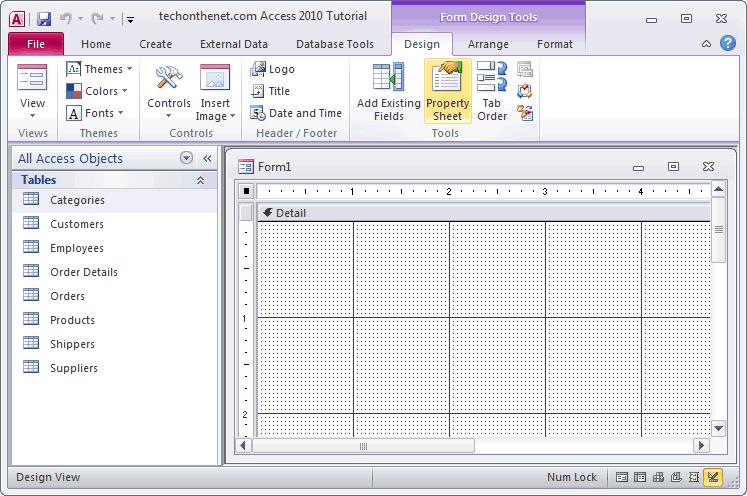Collapse the navigation pane shutter
747x496 pixels.
click(207, 158)
